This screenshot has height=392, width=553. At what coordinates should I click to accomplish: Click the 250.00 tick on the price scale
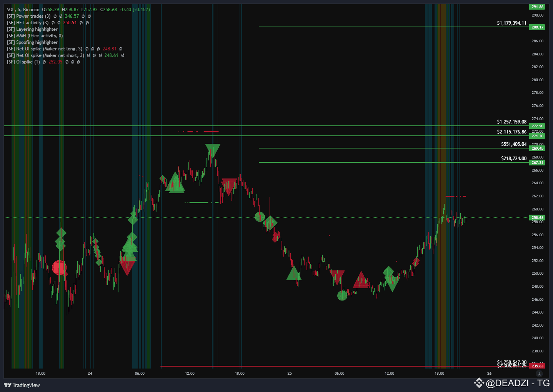pyautogui.click(x=537, y=274)
